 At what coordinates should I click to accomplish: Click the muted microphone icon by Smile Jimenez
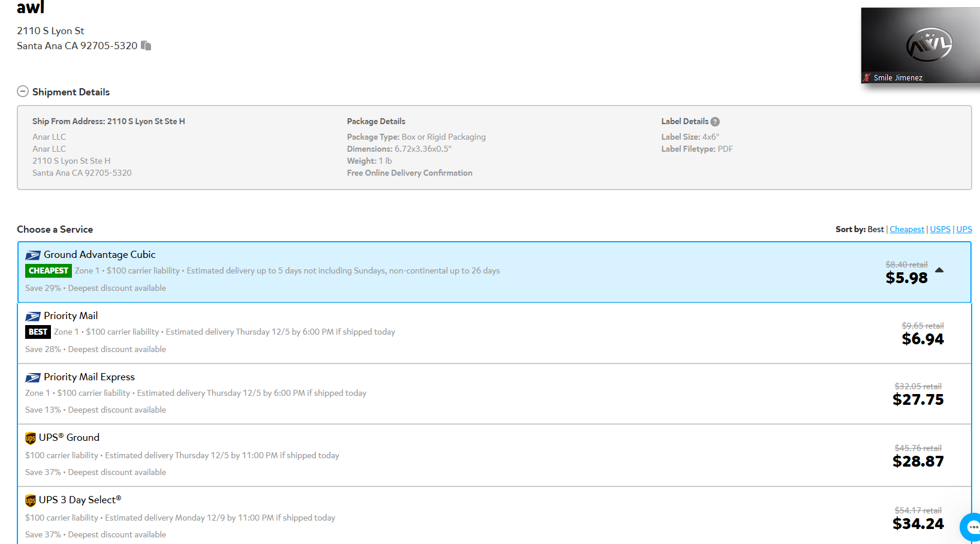click(867, 77)
